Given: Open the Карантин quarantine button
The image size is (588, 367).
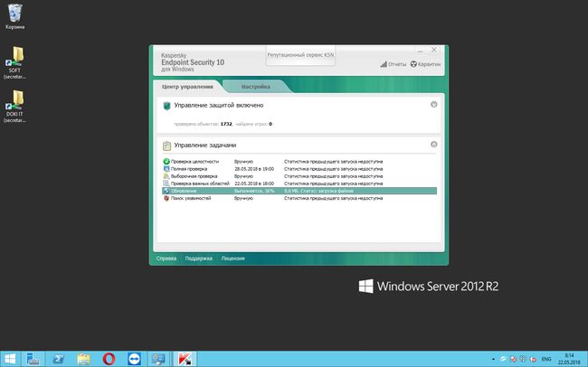Looking at the screenshot, I should click(425, 64).
